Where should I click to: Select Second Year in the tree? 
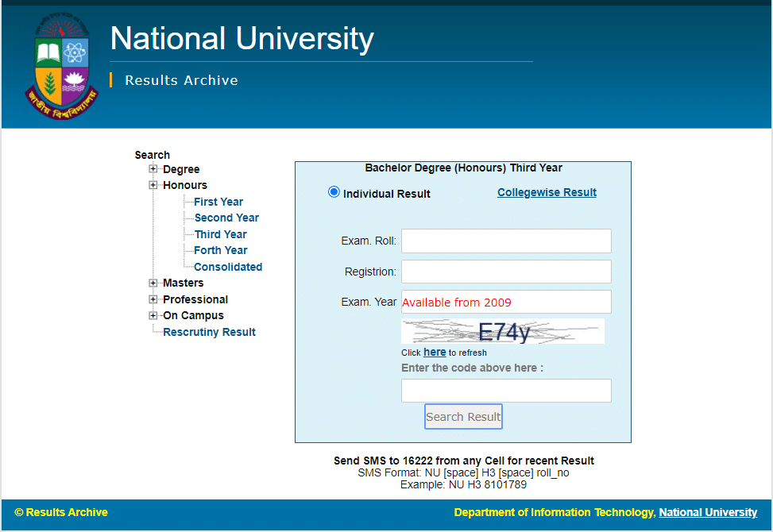(x=226, y=218)
